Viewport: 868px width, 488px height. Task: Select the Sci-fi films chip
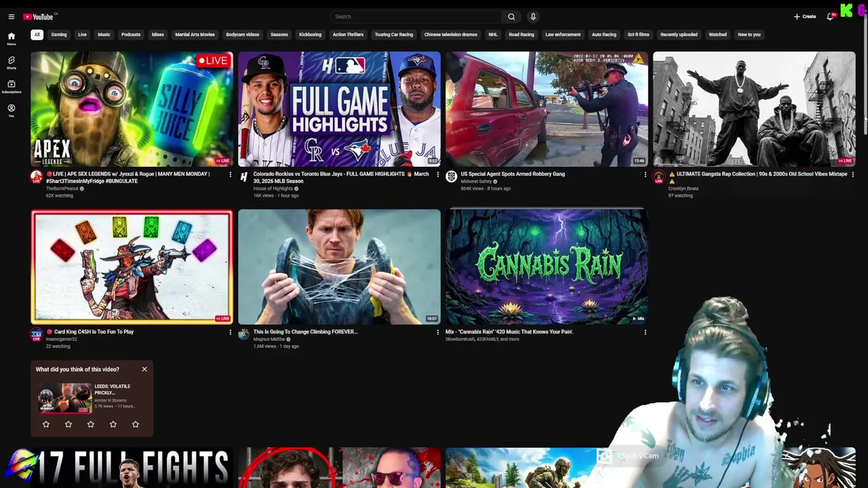(638, 35)
